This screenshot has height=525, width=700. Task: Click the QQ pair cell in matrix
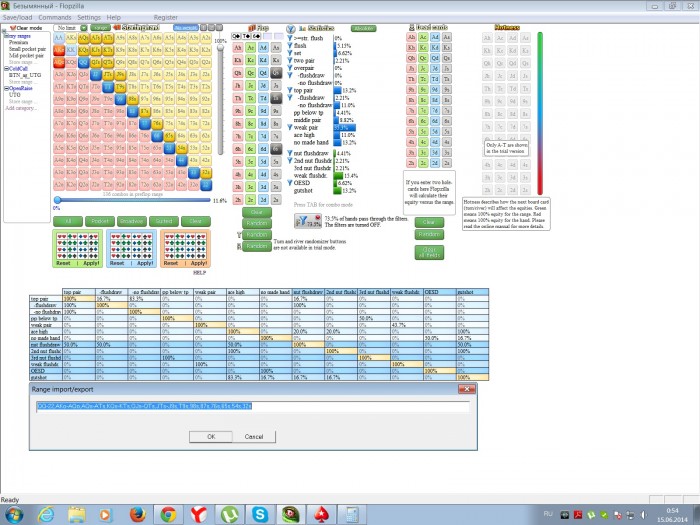point(83,62)
